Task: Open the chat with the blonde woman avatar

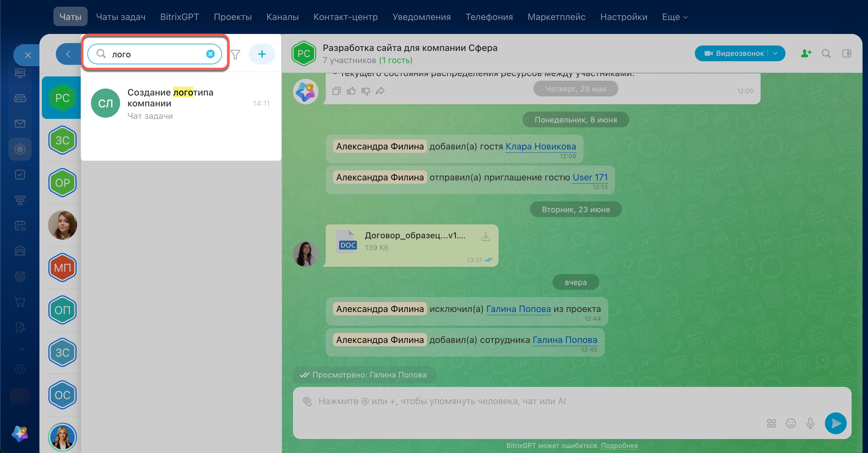Action: coord(62,437)
